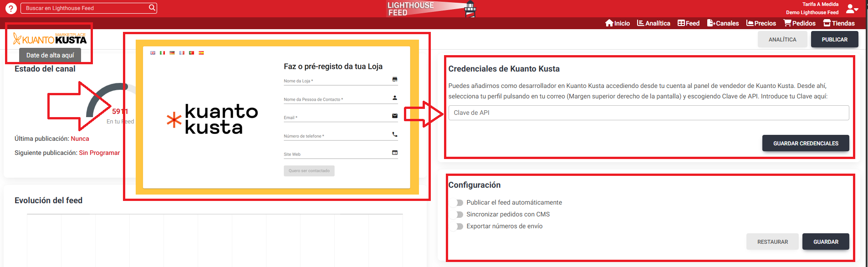Click the person icon beside Pessoa de Contacto

click(x=395, y=98)
